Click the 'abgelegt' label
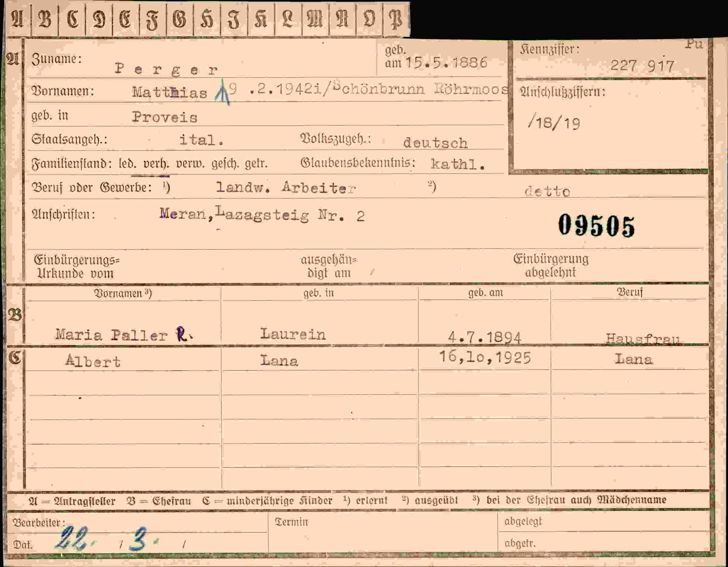Viewport: 728px width, 567px height. pyautogui.click(x=523, y=522)
